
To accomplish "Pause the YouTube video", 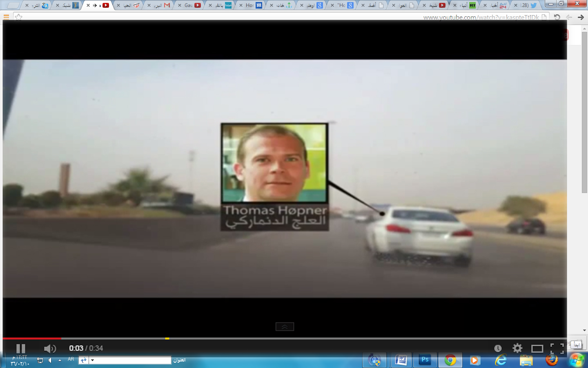I will (x=21, y=348).
